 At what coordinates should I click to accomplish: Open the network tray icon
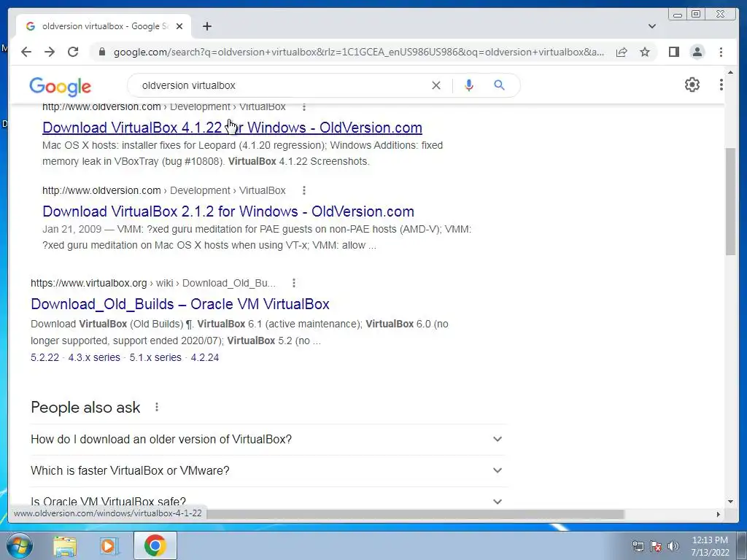tap(638, 546)
